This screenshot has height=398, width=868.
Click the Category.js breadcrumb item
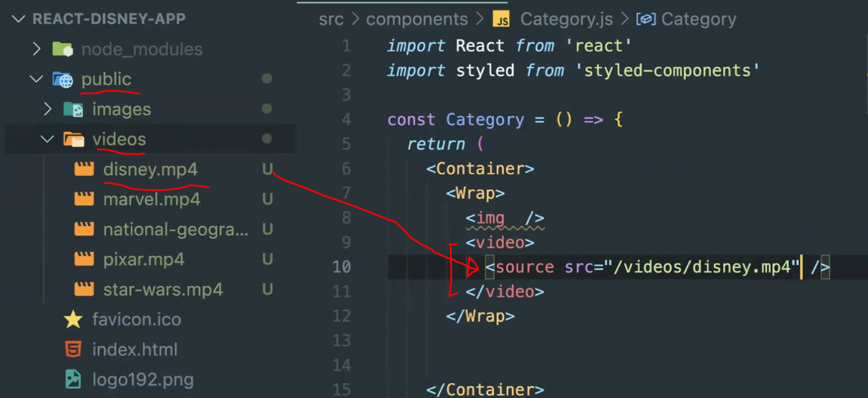(566, 20)
